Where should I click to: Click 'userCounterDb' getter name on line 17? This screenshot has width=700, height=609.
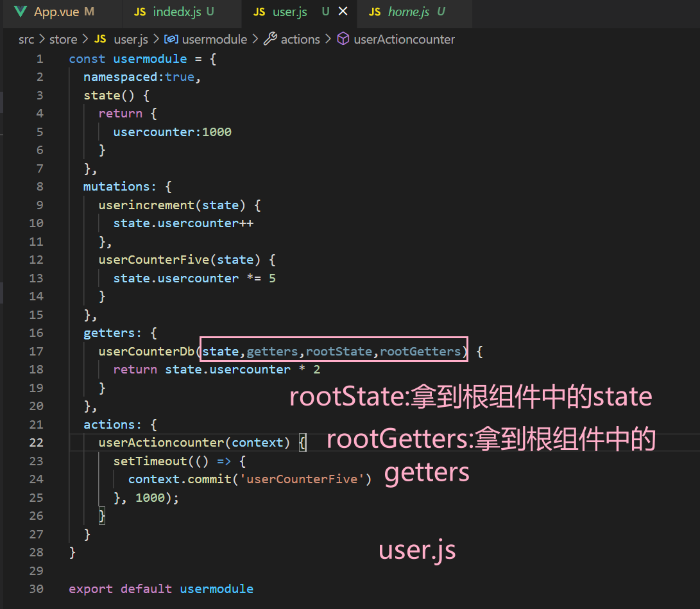146,352
